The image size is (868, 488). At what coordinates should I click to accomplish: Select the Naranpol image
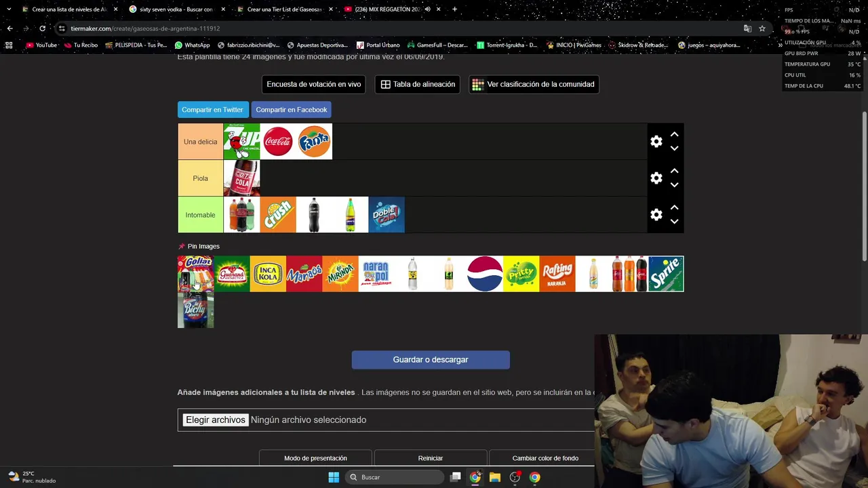tap(376, 274)
